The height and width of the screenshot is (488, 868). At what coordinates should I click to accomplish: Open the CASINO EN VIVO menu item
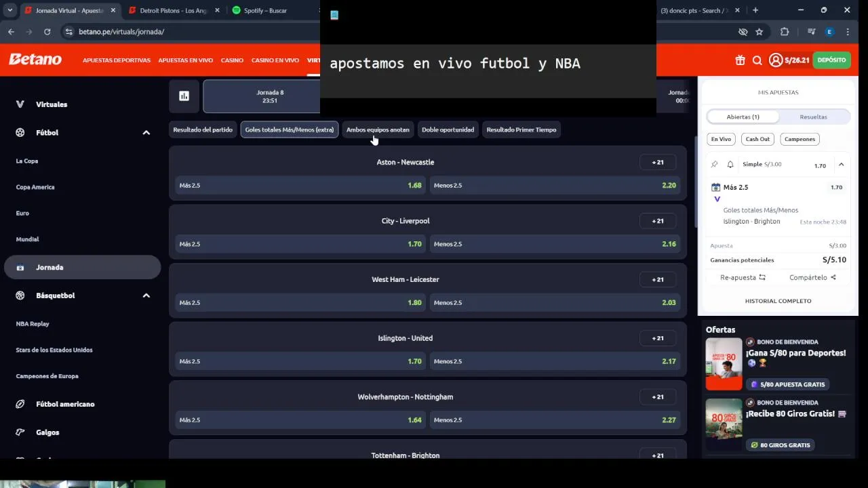coord(275,60)
